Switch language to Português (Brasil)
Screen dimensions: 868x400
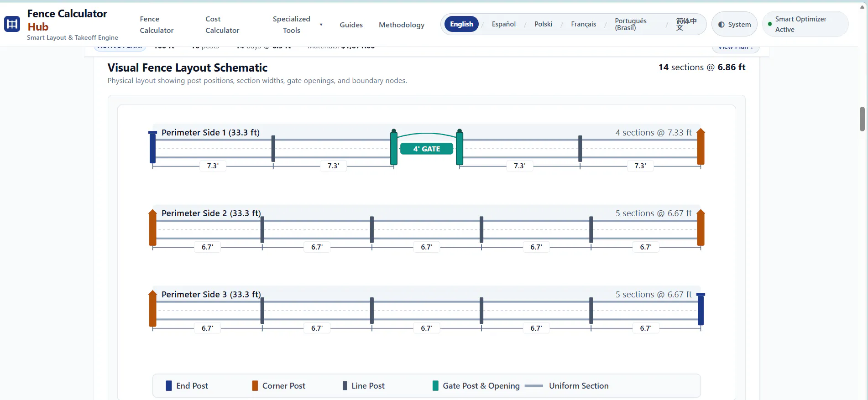pyautogui.click(x=631, y=24)
